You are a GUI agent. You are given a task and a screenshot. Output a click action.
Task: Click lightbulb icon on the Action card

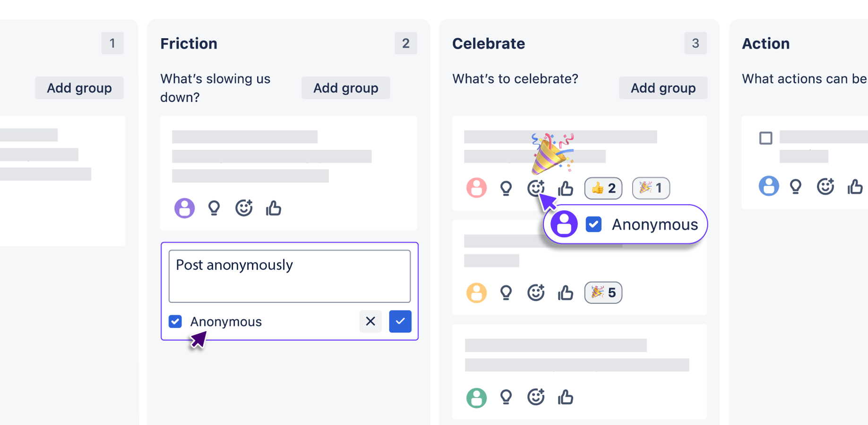coord(796,187)
